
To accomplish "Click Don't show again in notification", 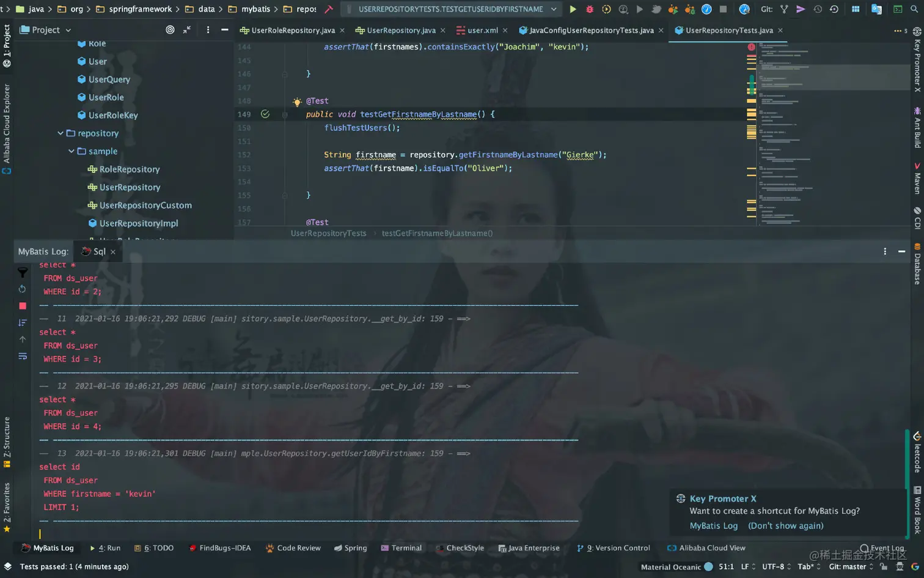I will 785,526.
